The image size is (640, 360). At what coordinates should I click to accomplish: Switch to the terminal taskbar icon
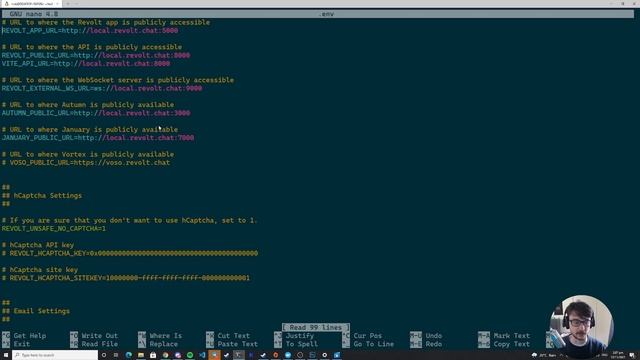(x=239, y=355)
